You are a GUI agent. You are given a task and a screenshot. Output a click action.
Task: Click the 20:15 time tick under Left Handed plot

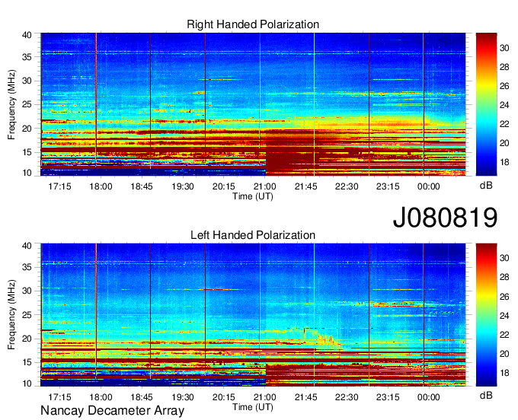pyautogui.click(x=224, y=397)
